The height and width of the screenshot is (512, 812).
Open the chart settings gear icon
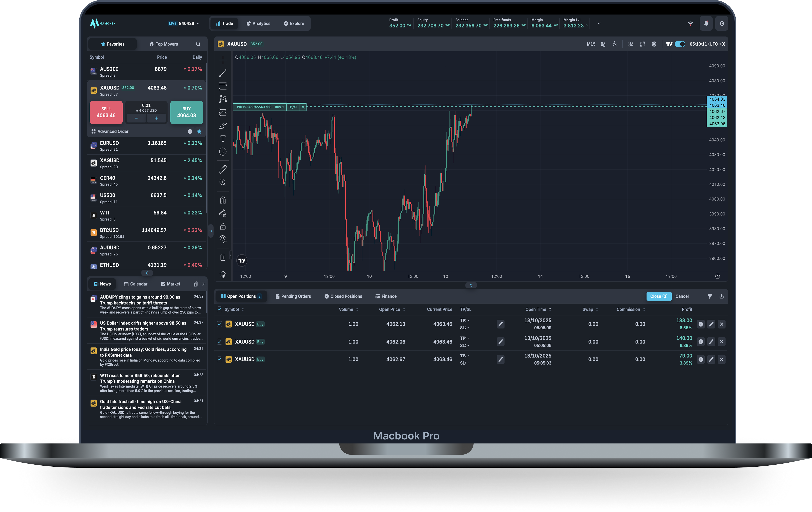click(x=654, y=44)
